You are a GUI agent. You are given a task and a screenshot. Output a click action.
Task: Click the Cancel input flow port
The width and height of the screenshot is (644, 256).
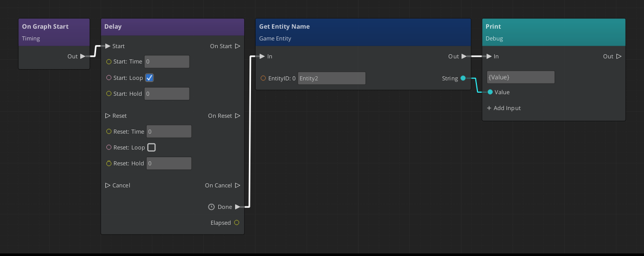pos(108,185)
